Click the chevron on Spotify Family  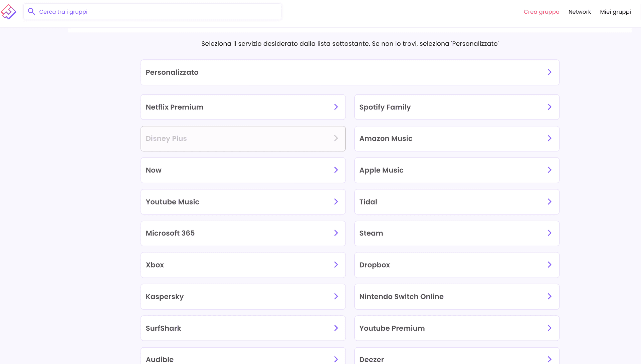[x=550, y=107]
